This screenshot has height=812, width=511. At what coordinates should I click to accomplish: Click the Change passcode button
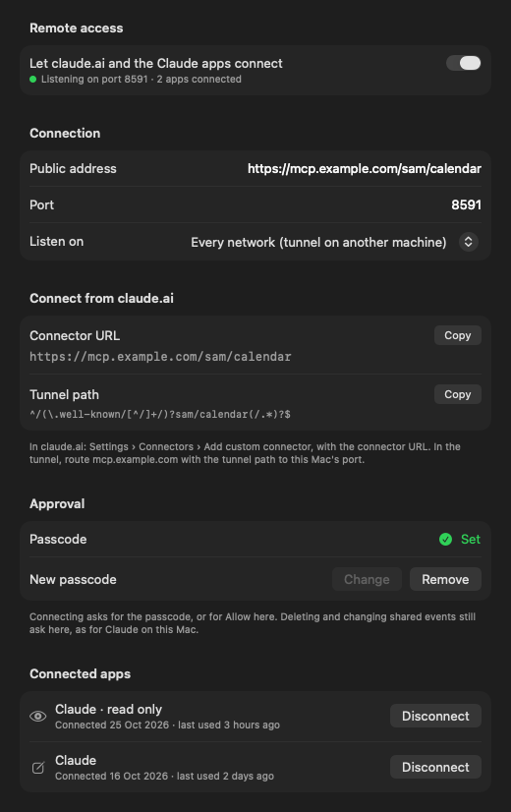click(x=367, y=579)
